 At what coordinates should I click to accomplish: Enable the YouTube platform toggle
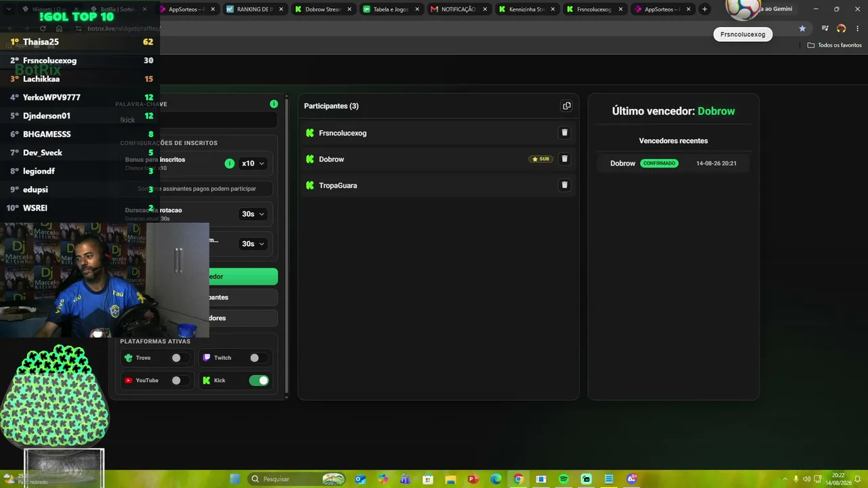point(180,380)
